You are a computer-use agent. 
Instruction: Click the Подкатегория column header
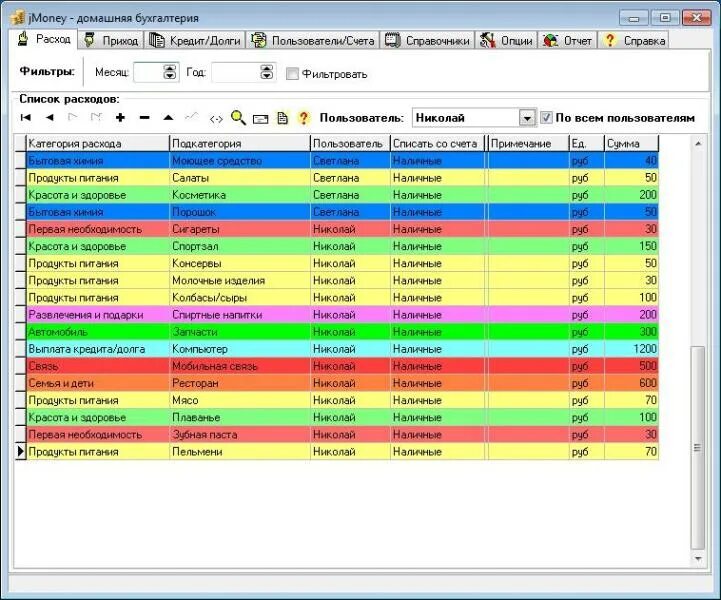(x=240, y=143)
